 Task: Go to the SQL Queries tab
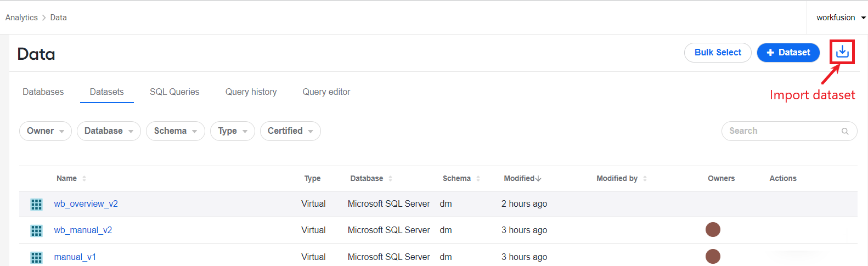[x=174, y=92]
